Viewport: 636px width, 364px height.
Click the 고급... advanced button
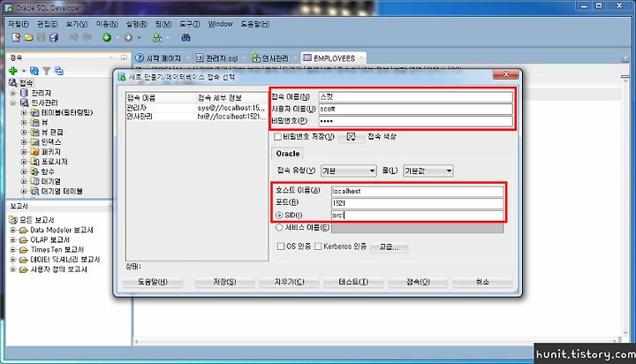coord(389,246)
